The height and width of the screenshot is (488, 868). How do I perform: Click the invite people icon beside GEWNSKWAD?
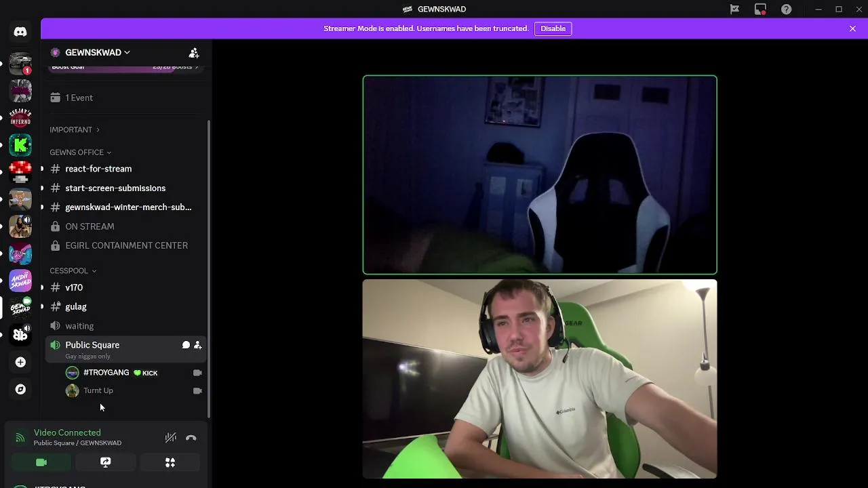point(194,52)
